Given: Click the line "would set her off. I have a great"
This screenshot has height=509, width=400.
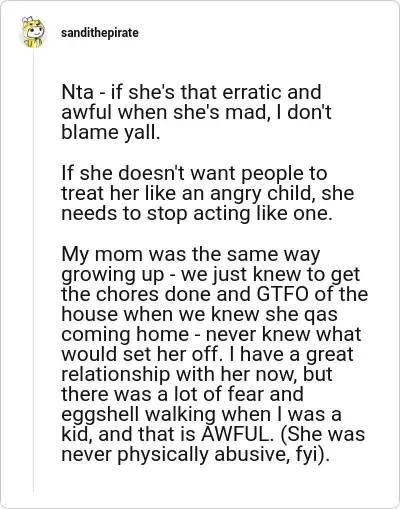Looking at the screenshot, I should (207, 355).
